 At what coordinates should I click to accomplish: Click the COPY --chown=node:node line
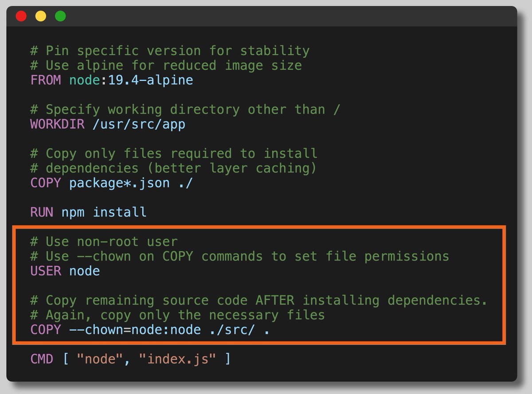point(151,330)
